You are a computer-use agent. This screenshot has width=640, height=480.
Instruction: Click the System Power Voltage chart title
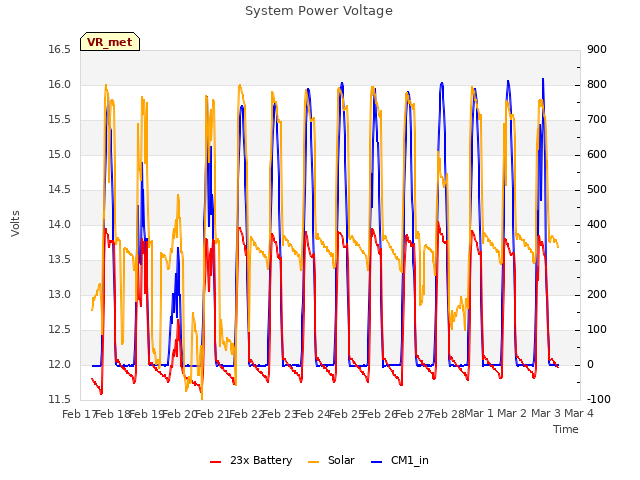[x=319, y=11]
